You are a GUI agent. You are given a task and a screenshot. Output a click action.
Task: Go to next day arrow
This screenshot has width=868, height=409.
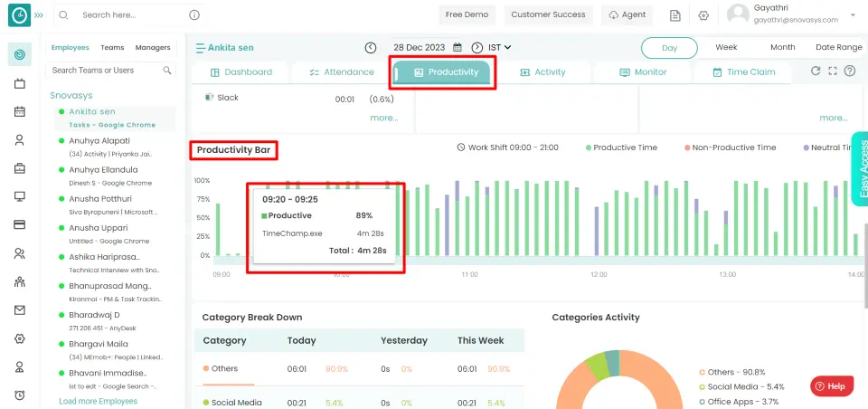[477, 48]
